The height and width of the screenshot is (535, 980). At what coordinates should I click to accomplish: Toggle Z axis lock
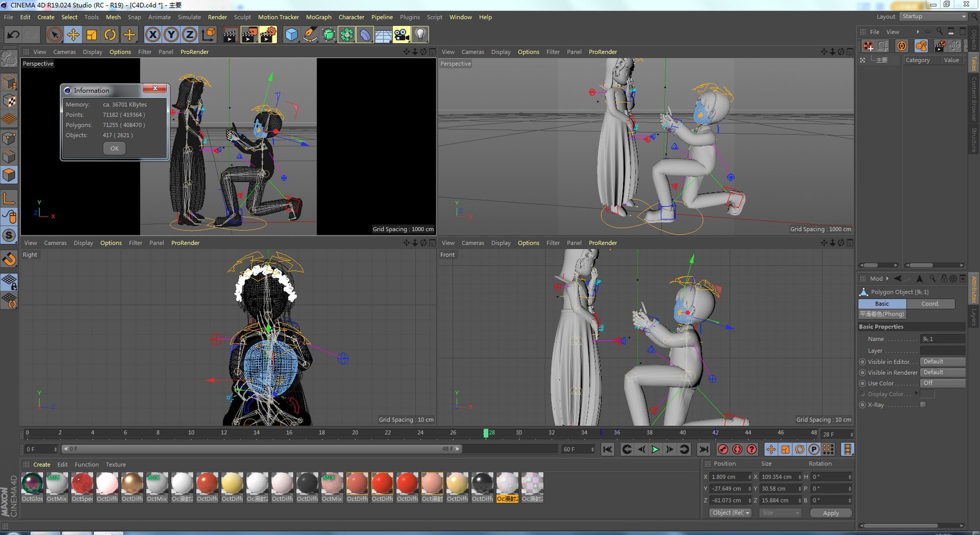(x=189, y=35)
